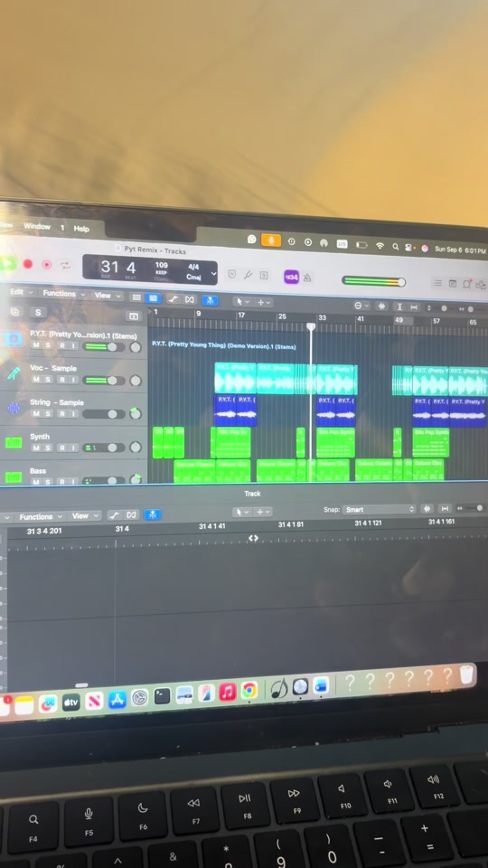
Task: Switch to grid view button in Tracks toolbar
Action: 136,297
